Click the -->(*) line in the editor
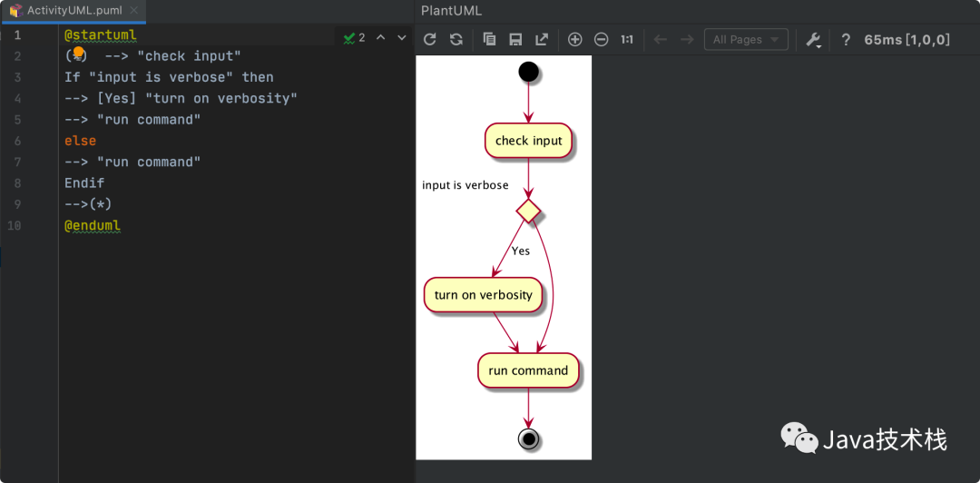The image size is (980, 483). coord(88,204)
